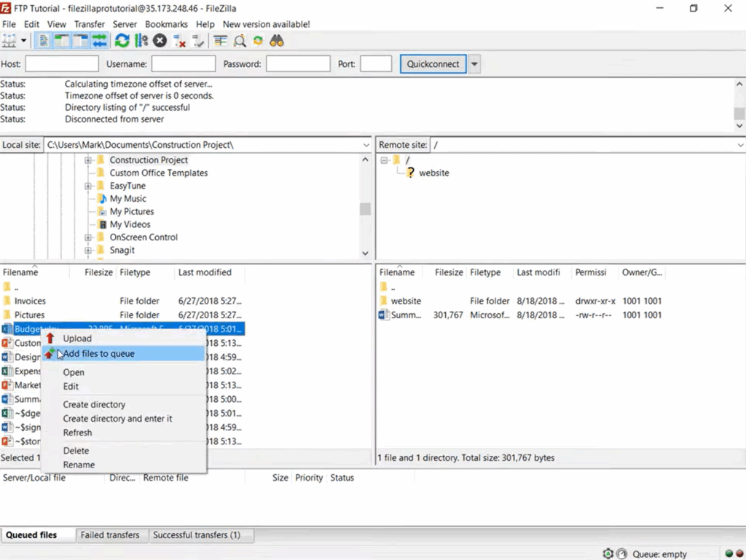Open the directory listing filters icon
Screen dimensions: 746x560
[220, 41]
